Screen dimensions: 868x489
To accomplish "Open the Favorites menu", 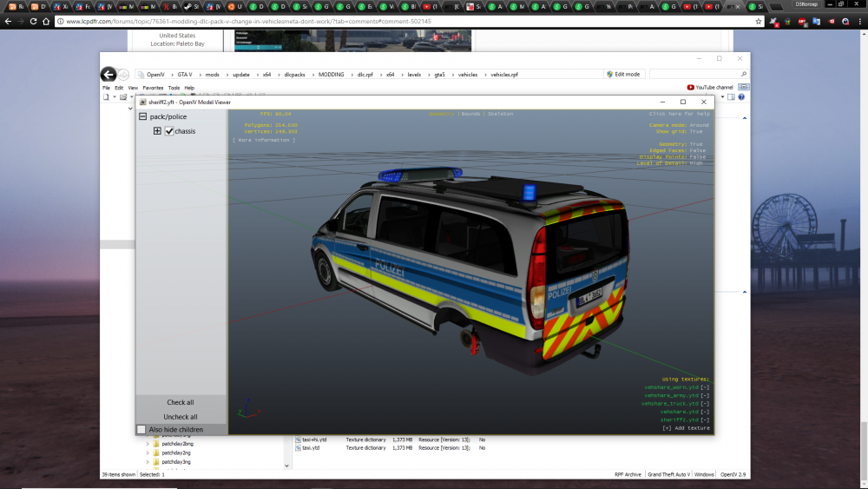I will pyautogui.click(x=153, y=88).
